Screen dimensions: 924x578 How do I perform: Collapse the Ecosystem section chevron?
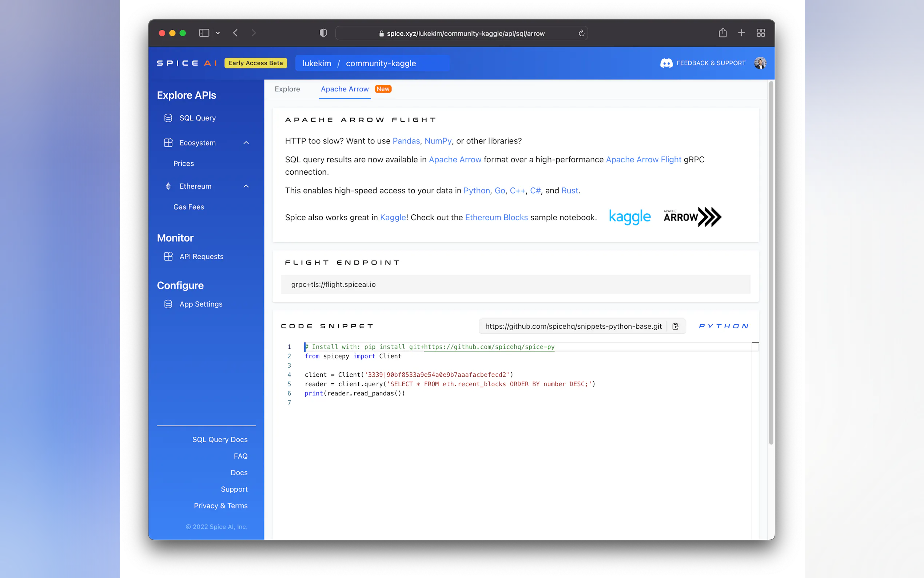(x=246, y=143)
